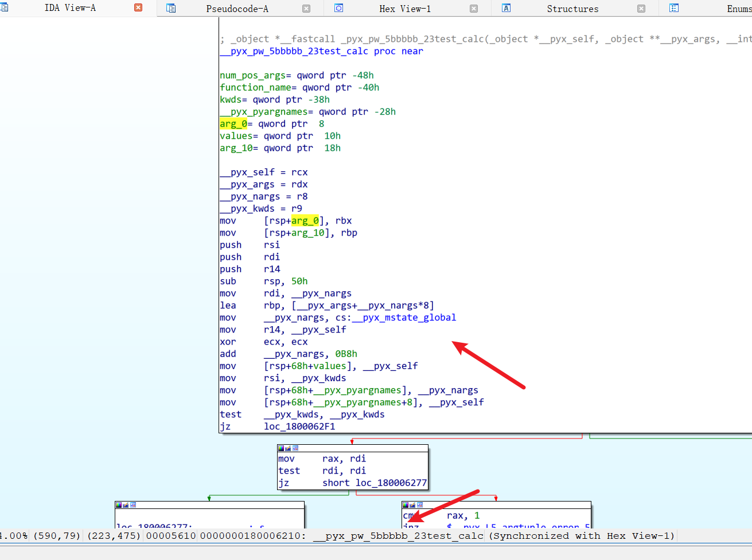Click the 'mov [rsp+arg_0], rbx' instruction
Viewport: 752px width, 560px height.
coord(286,221)
